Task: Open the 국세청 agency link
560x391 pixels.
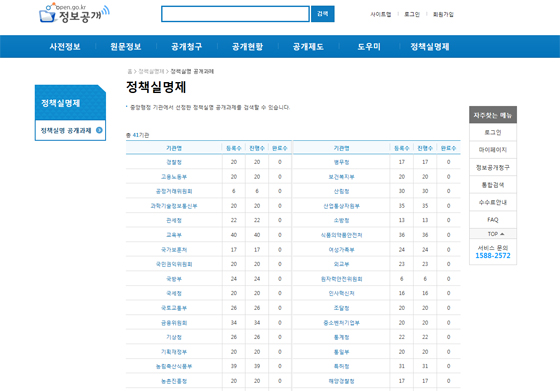Action: point(174,293)
